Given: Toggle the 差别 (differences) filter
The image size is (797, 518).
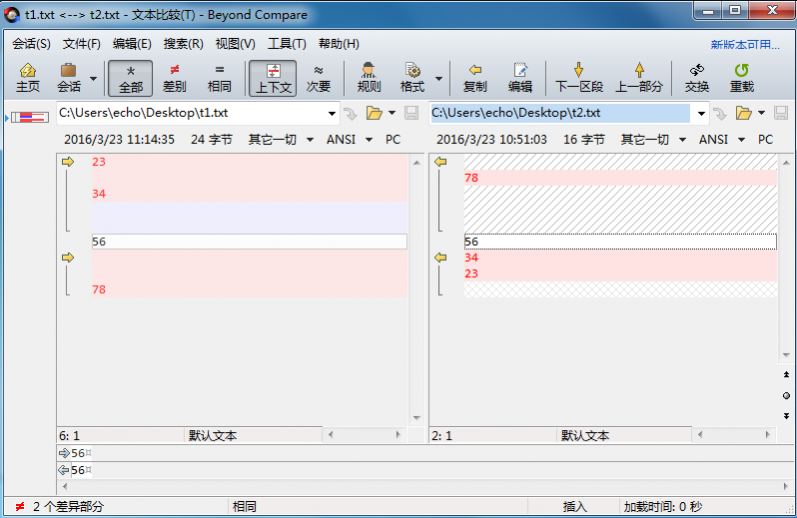Looking at the screenshot, I should (x=174, y=77).
